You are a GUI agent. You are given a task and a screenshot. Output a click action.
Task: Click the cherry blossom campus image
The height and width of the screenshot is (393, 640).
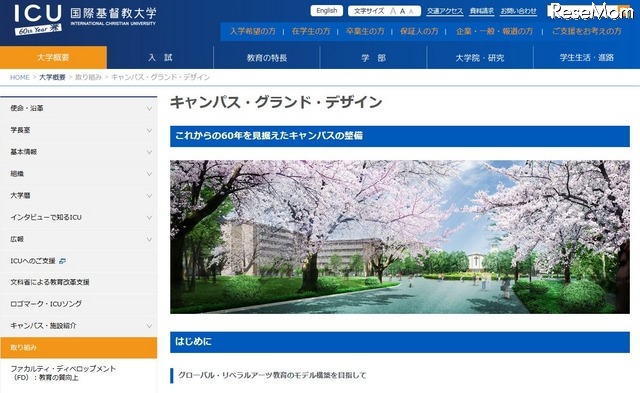coord(400,237)
